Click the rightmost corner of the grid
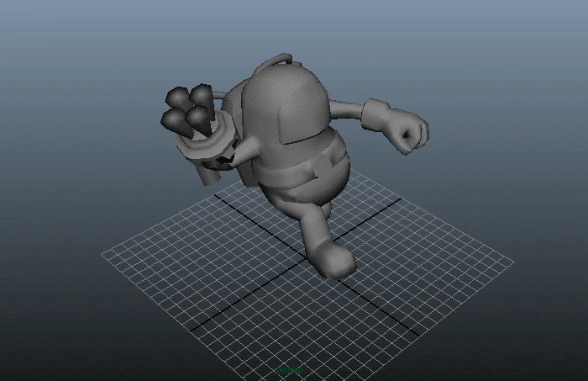This screenshot has height=381, width=588. (x=513, y=262)
